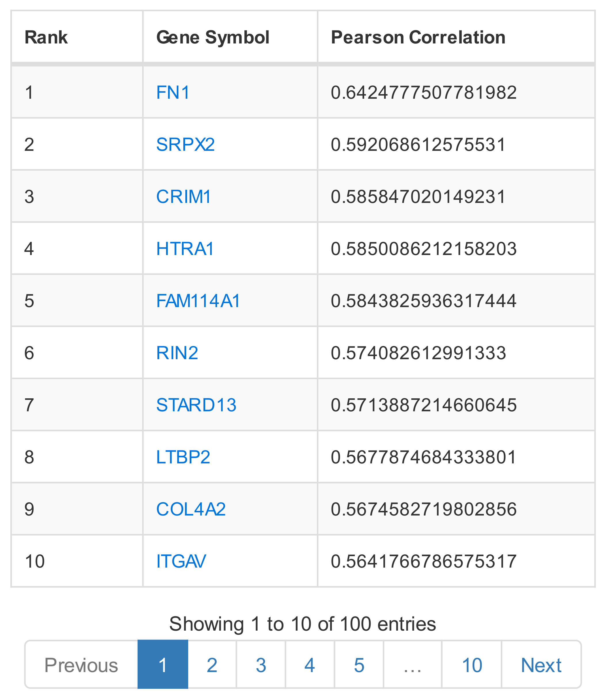This screenshot has width=609, height=700.
Task: Follow the HTRA1 gene link
Action: point(185,248)
